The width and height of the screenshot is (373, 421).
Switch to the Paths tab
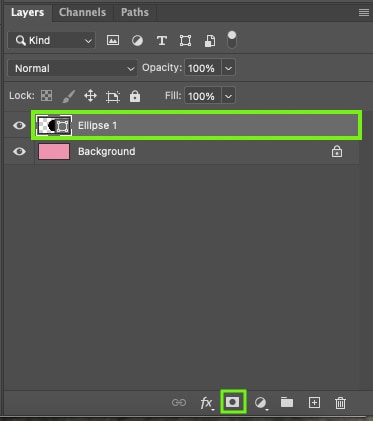[x=135, y=12]
